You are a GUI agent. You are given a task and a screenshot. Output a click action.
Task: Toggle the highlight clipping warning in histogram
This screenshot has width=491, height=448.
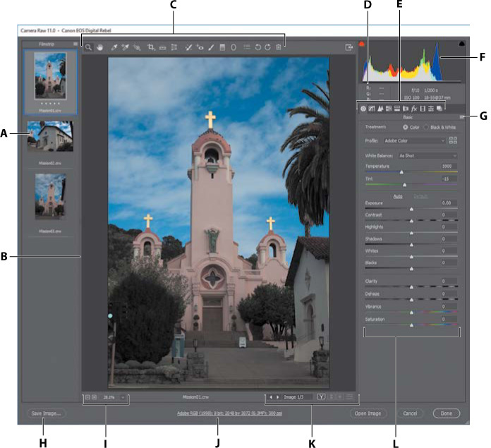462,44
